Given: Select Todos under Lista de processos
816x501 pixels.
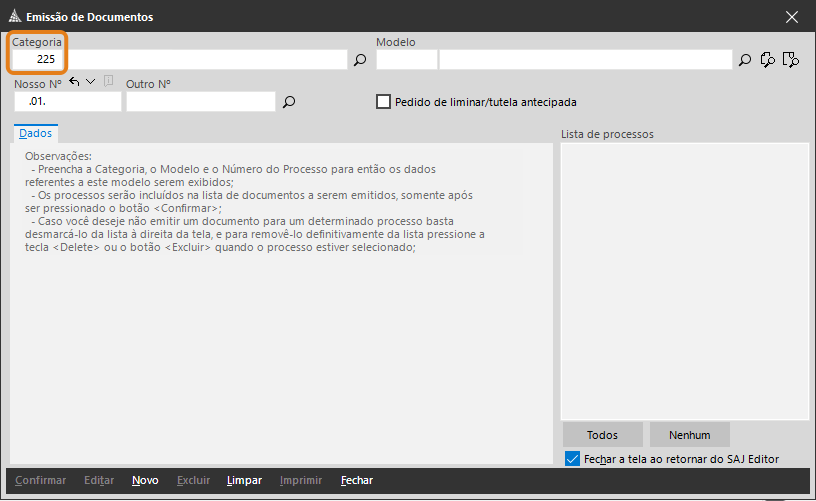Looking at the screenshot, I should click(x=603, y=435).
